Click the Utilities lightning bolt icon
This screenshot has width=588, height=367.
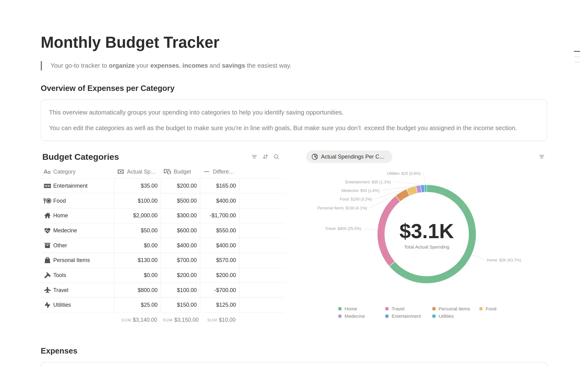[47, 305]
